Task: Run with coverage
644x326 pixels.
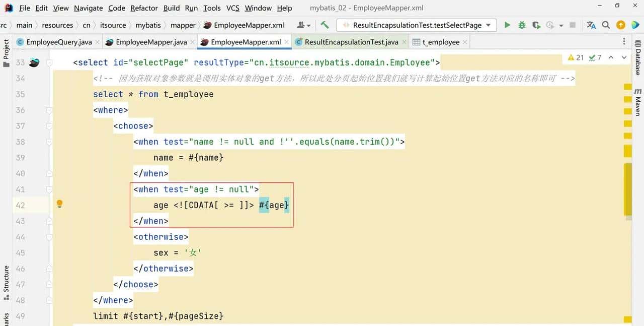Action: (x=536, y=25)
